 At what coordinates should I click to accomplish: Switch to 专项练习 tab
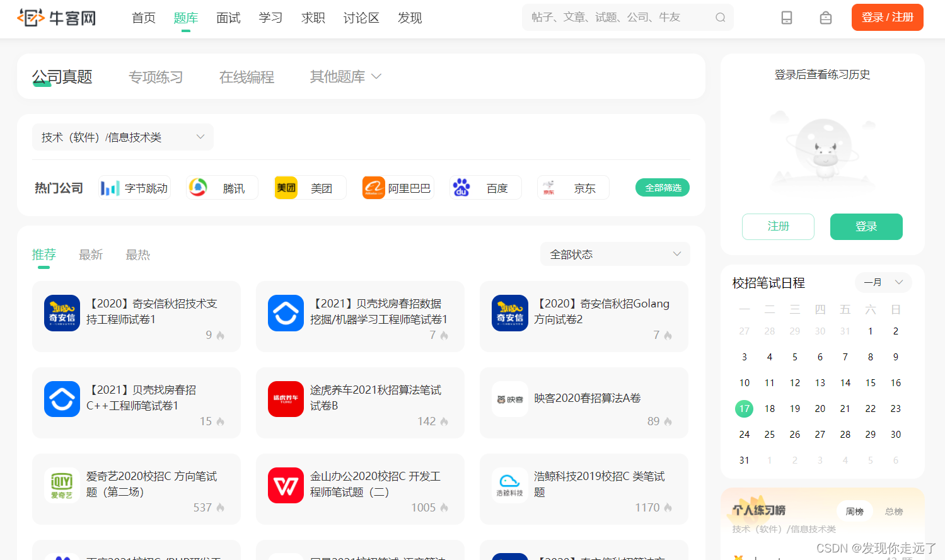click(156, 77)
